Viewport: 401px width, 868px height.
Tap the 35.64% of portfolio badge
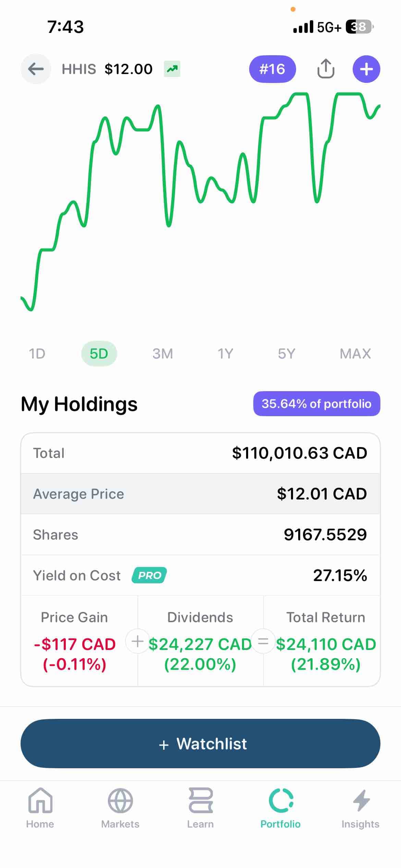click(x=317, y=403)
